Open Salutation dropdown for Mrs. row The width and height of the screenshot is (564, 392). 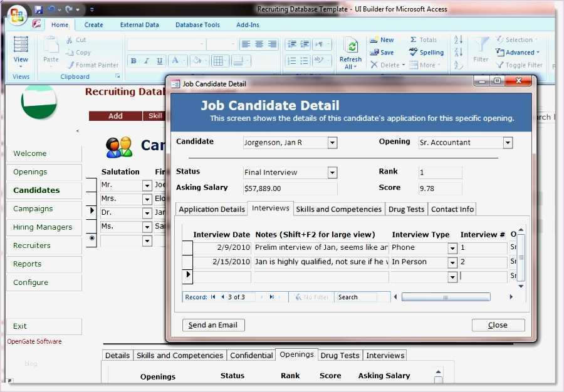pos(147,199)
